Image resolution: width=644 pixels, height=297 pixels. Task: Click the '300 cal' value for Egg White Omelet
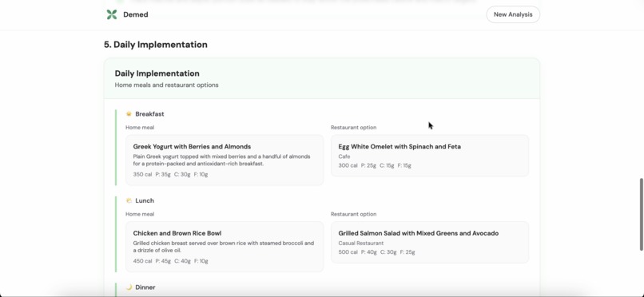(348, 165)
